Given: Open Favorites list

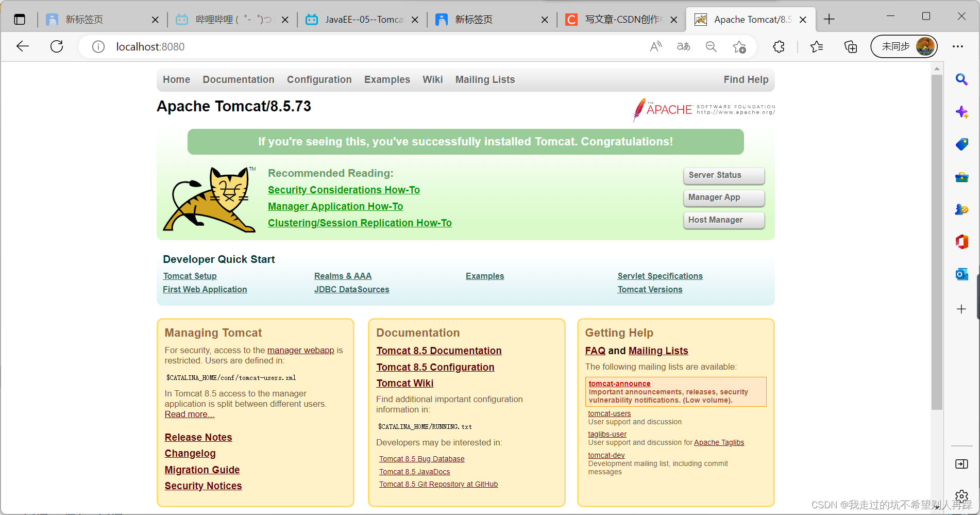Looking at the screenshot, I should [817, 47].
